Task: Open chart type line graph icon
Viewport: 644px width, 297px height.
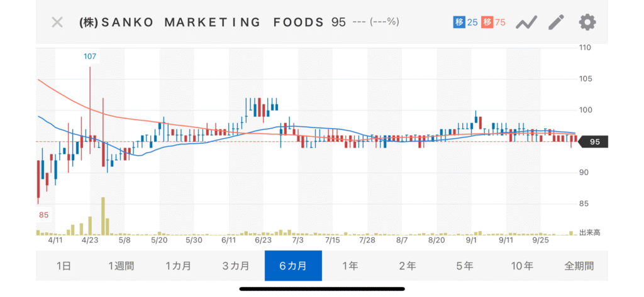Action: pyautogui.click(x=526, y=23)
